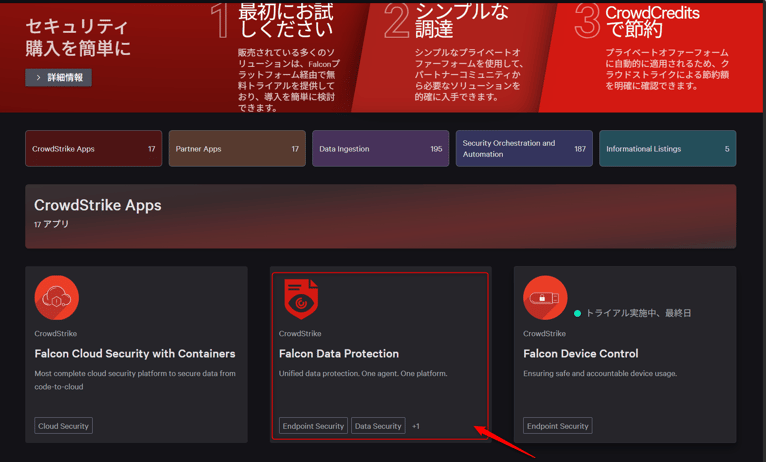Click CrowdStrike vendor label on Cloud Security card
The image size is (766, 462).
click(56, 334)
